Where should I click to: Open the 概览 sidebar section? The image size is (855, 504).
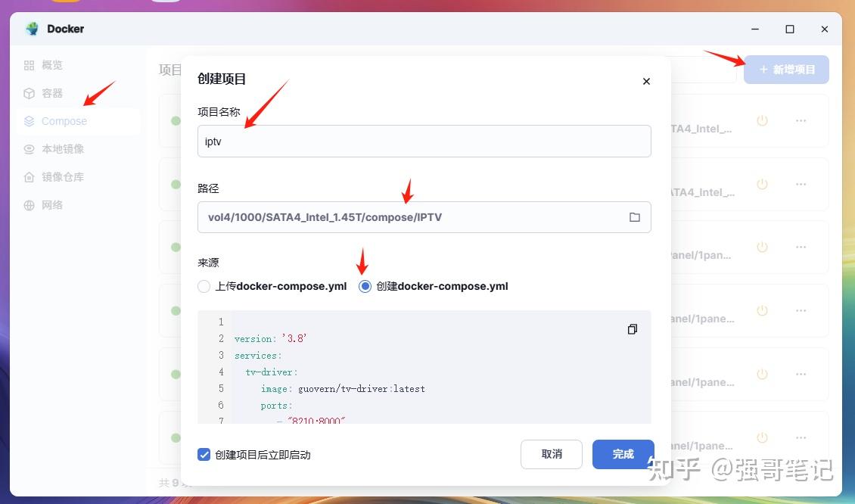point(78,65)
